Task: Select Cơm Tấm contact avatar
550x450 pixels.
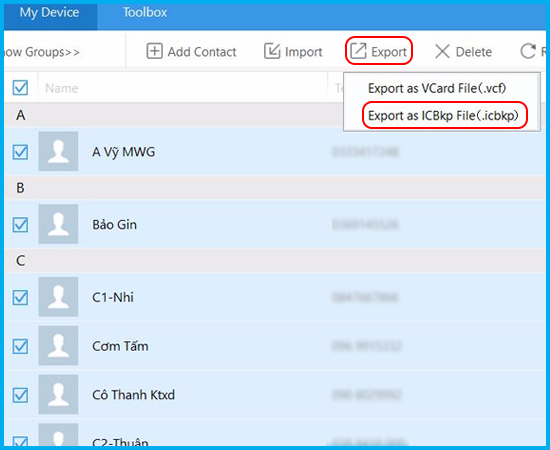Action: coord(58,346)
